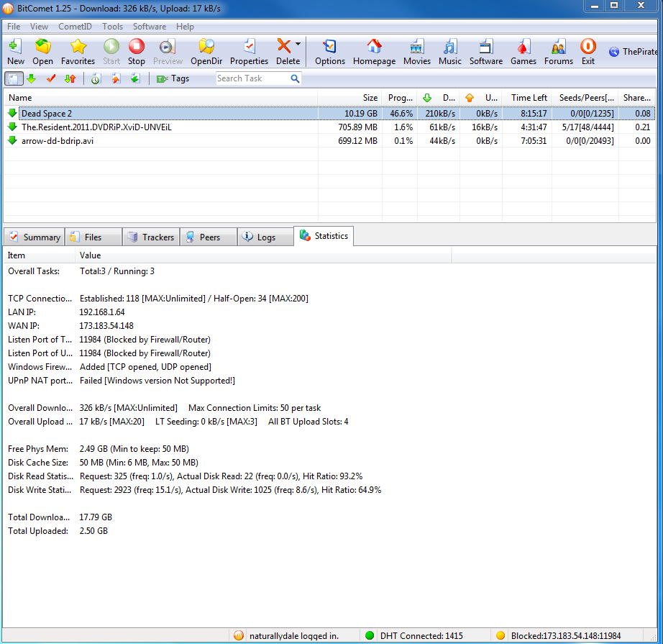The width and height of the screenshot is (663, 644).
Task: Sort by upload speed column header
Action: pyautogui.click(x=481, y=98)
